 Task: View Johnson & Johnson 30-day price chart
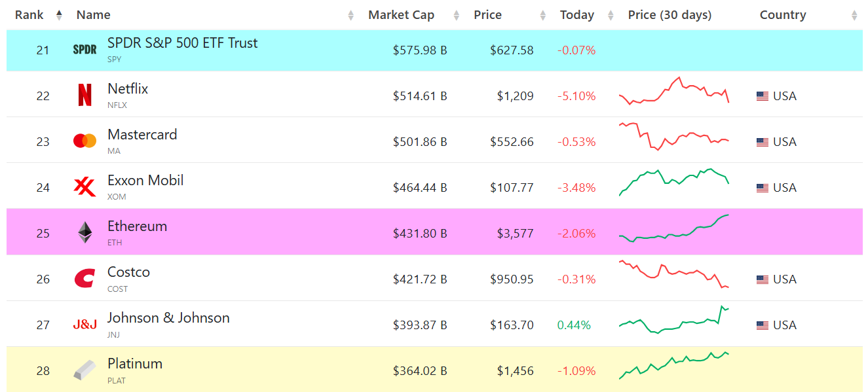[674, 319]
